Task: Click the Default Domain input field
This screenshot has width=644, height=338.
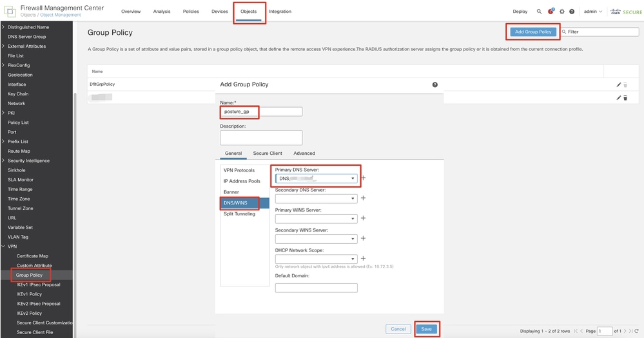Action: [317, 288]
